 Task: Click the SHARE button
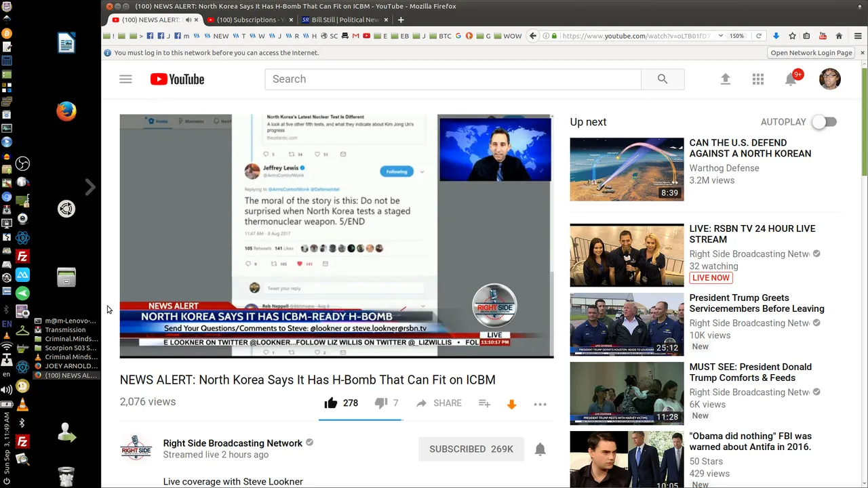[x=439, y=403]
